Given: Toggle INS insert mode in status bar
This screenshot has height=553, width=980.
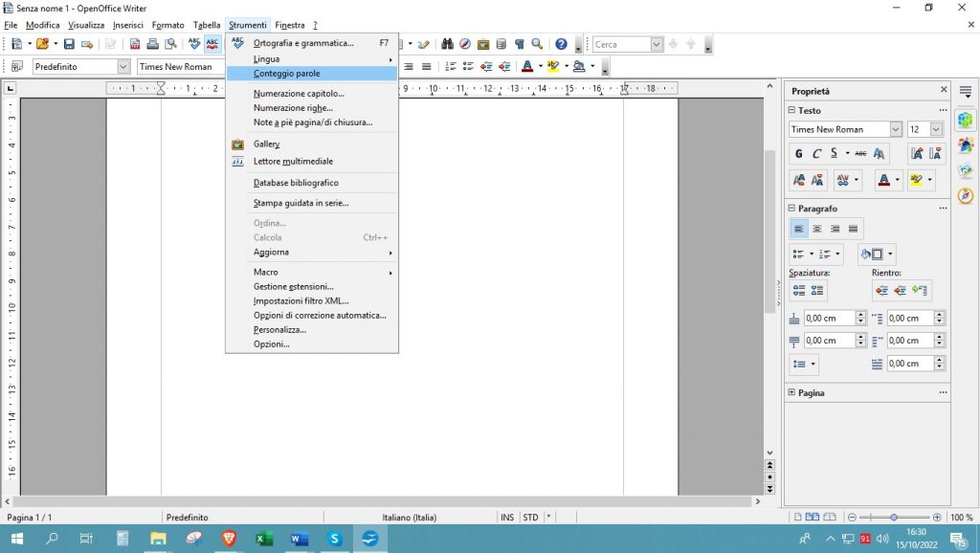Looking at the screenshot, I should tap(507, 518).
